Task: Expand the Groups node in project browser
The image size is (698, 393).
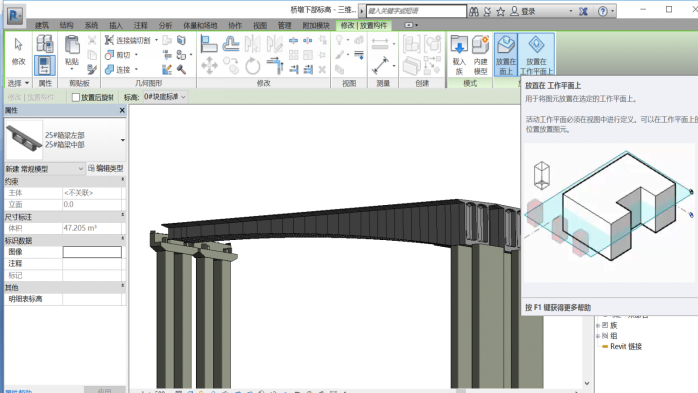Action: point(599,336)
